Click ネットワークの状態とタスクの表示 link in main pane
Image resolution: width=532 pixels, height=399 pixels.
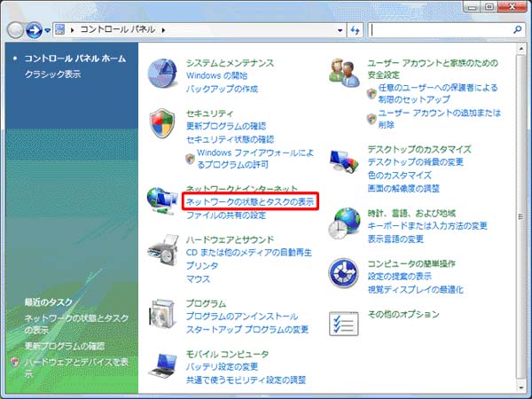[x=250, y=202]
